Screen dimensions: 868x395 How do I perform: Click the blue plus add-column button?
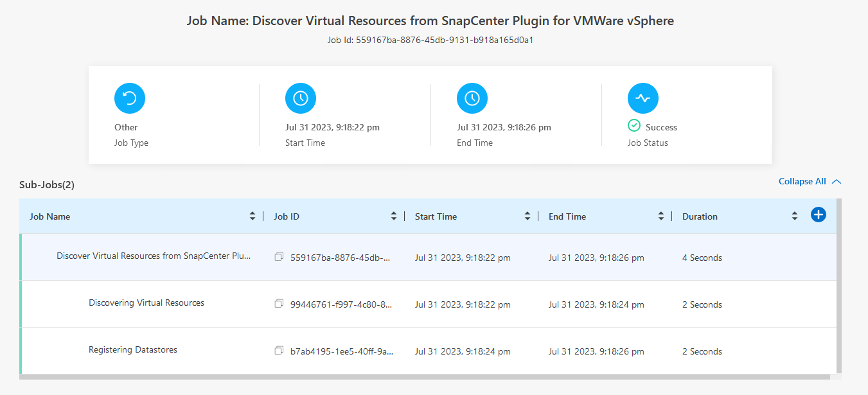[x=818, y=215]
